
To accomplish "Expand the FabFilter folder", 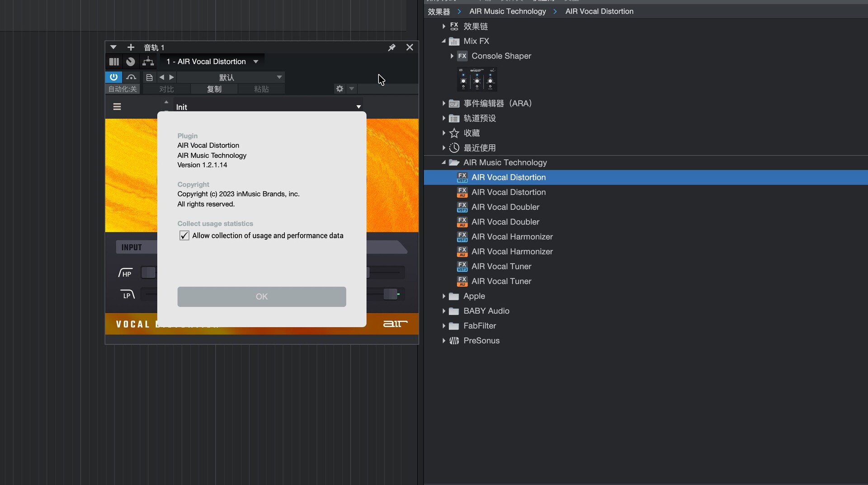I will coord(444,326).
